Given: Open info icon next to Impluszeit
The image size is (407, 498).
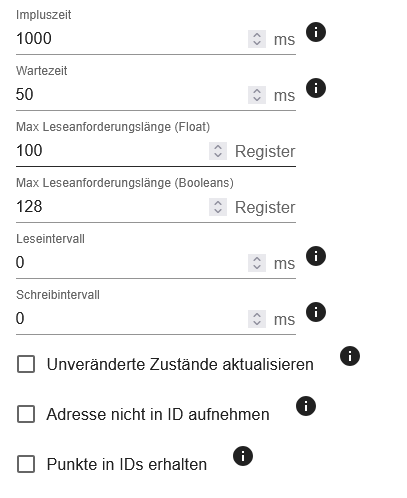Looking at the screenshot, I should [x=316, y=32].
